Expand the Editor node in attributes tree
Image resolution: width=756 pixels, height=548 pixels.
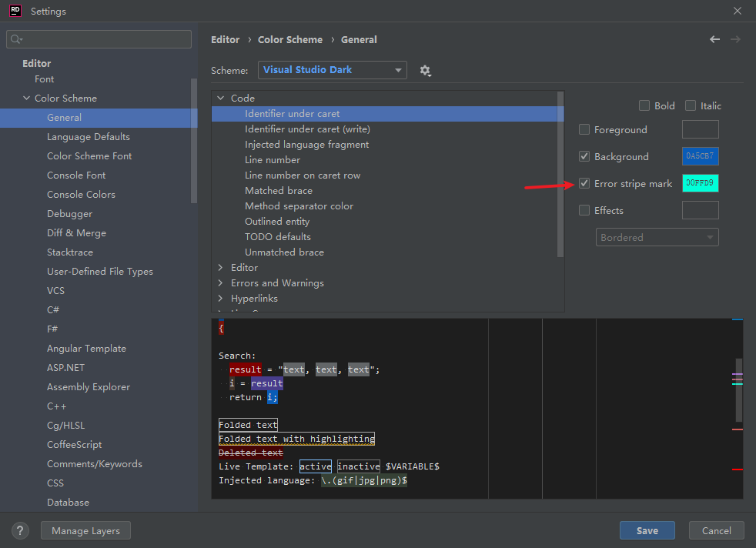tap(221, 268)
